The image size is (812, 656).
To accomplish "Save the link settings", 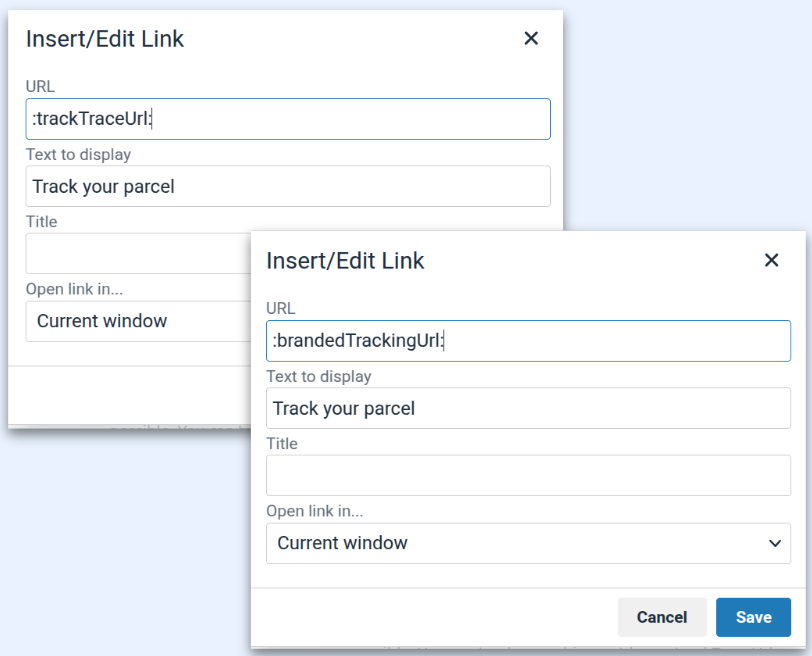I will 753,617.
